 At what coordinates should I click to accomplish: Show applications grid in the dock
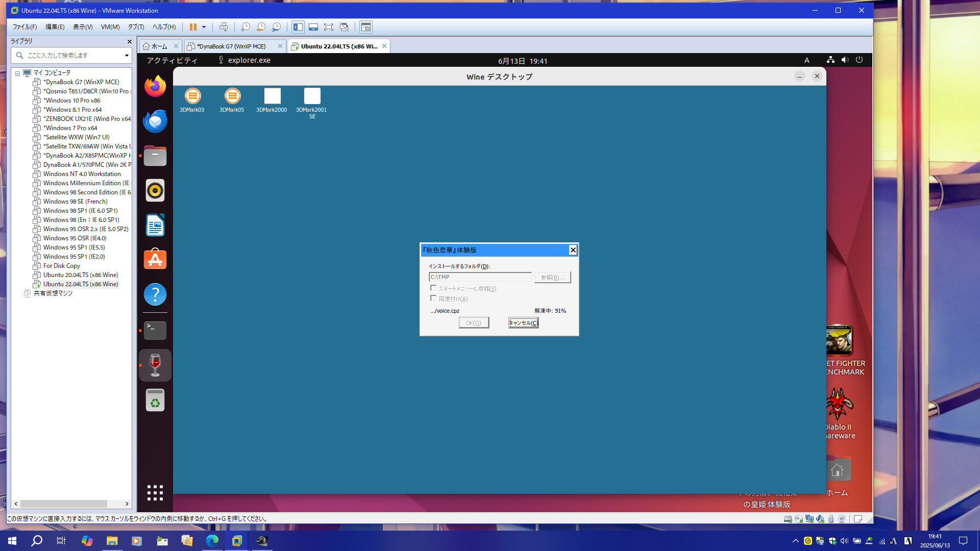[155, 493]
